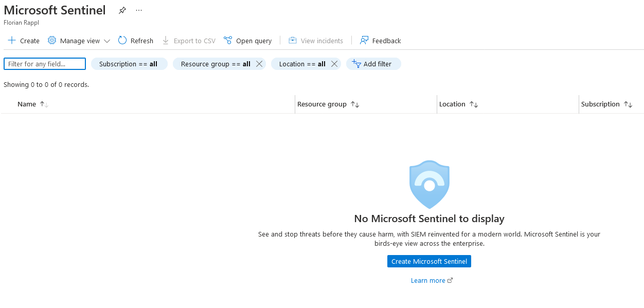Screen dimensions: 644x308
Task: Click the Manage view gear icon
Action: (x=52, y=41)
